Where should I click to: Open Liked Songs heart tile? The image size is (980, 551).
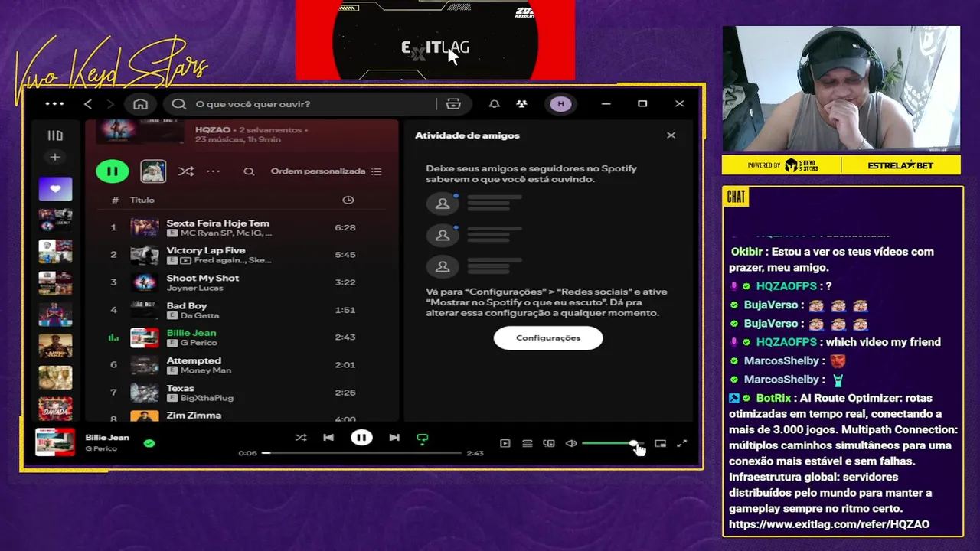(55, 189)
